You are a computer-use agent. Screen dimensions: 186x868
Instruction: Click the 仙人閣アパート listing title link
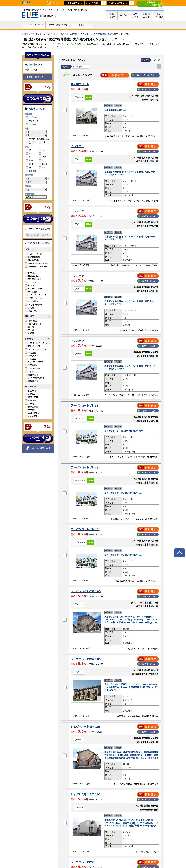[80, 84]
